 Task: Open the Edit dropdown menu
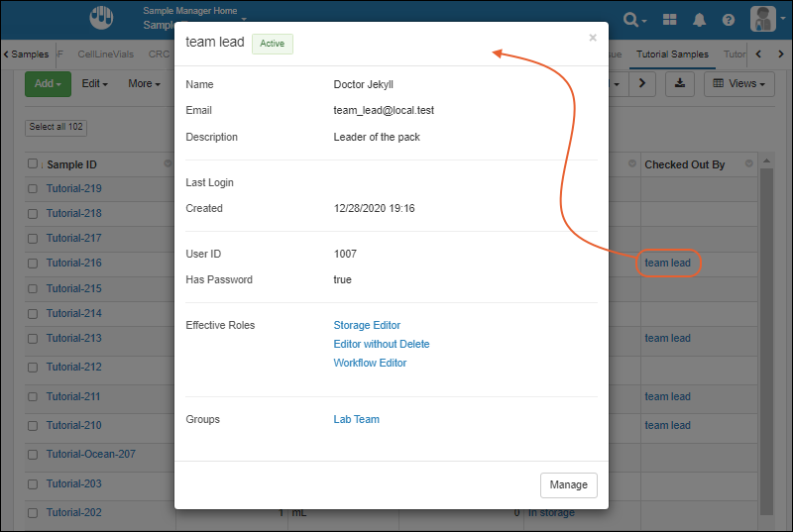[94, 84]
